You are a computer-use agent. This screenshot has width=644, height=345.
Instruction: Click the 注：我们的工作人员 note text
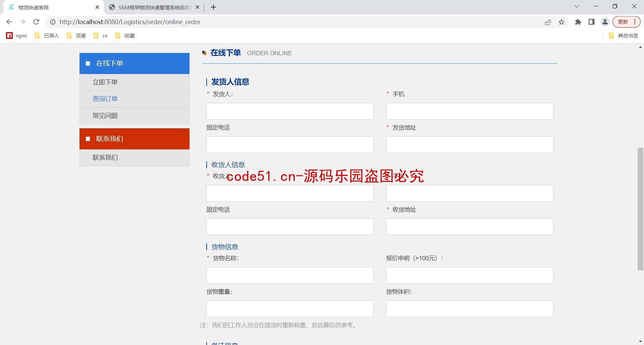[x=279, y=325]
